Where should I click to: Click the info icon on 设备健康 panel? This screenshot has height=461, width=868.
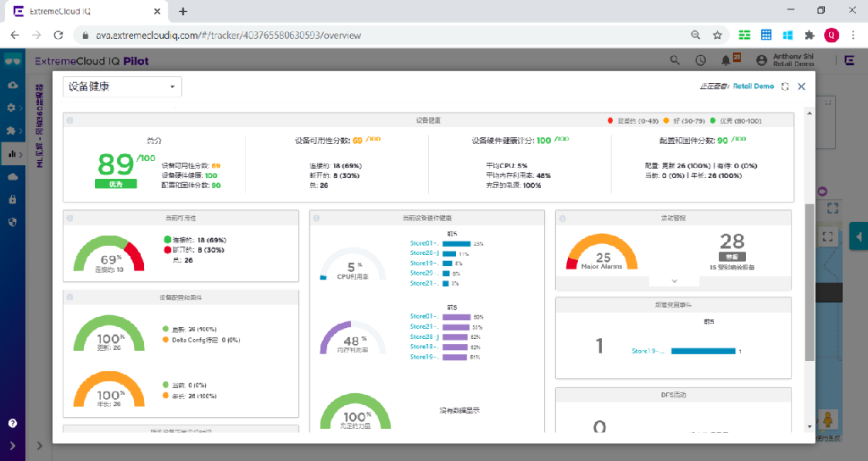pos(70,120)
